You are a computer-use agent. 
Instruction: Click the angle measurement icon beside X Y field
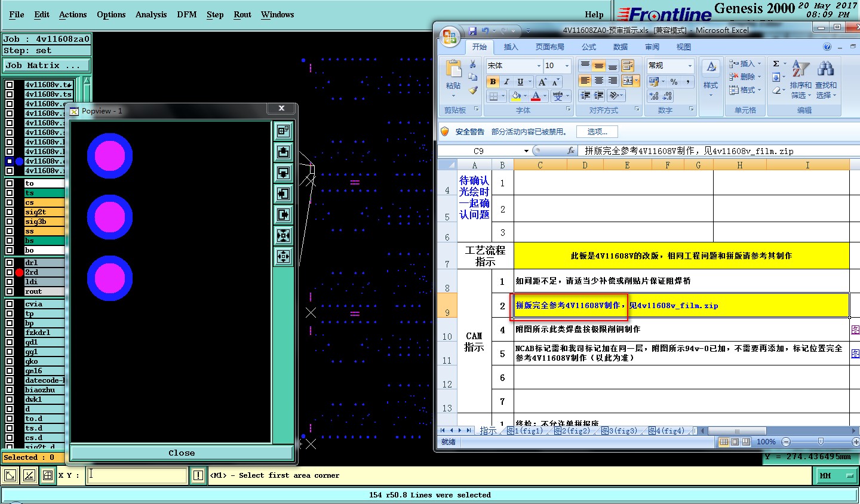tap(29, 475)
